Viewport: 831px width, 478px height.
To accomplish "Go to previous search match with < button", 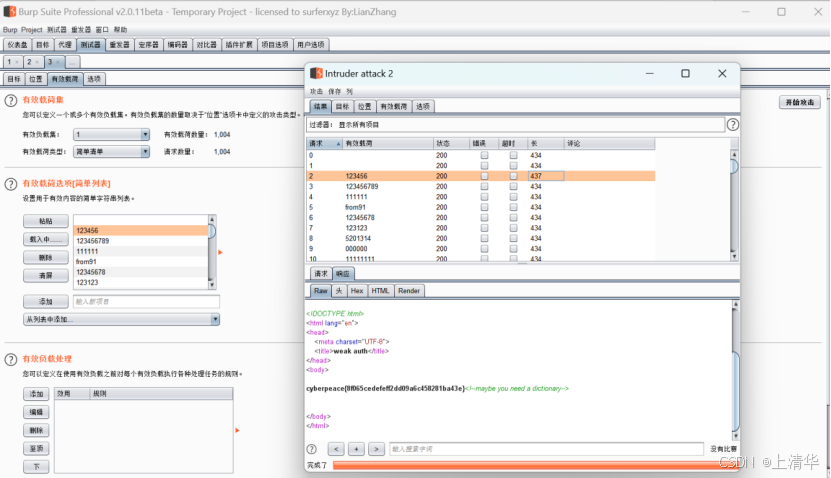I will (336, 449).
